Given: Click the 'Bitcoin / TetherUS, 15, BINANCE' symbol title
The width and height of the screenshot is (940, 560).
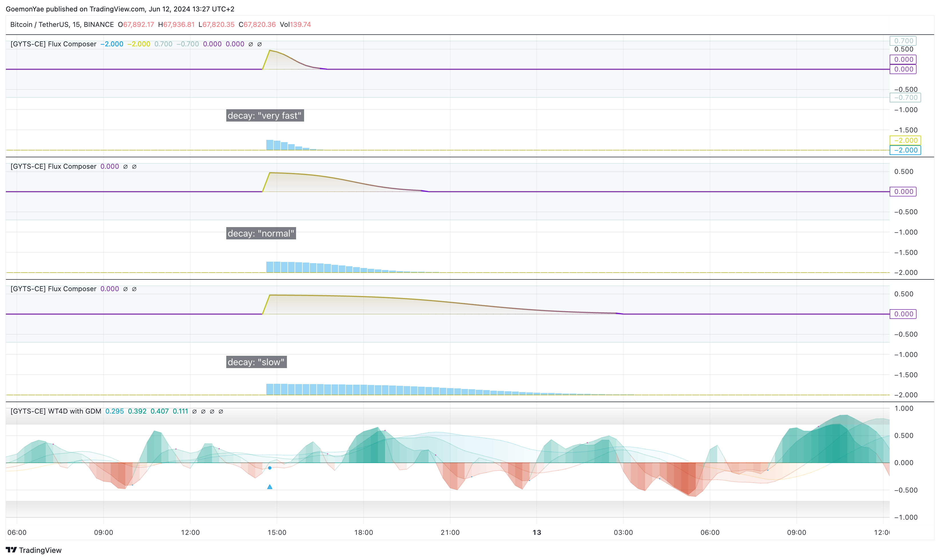Looking at the screenshot, I should (62, 25).
